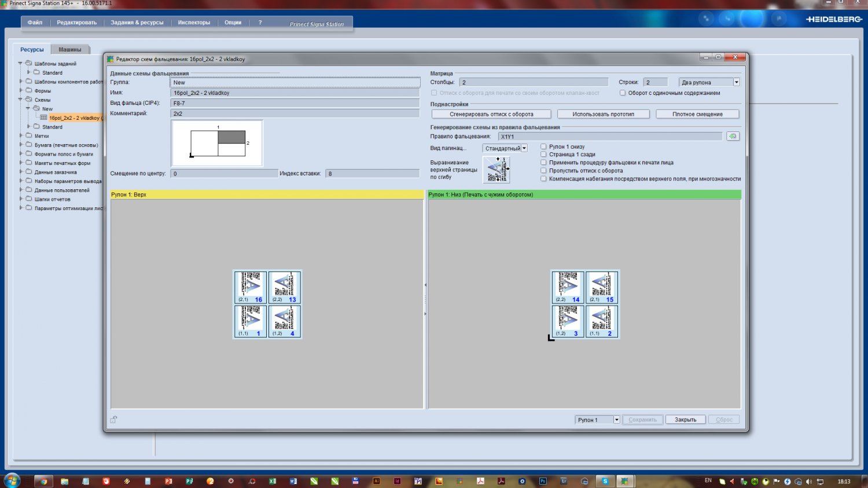Select page 4 tile in Рулон 1: Верх
The width and height of the screenshot is (868, 488).
point(285,321)
